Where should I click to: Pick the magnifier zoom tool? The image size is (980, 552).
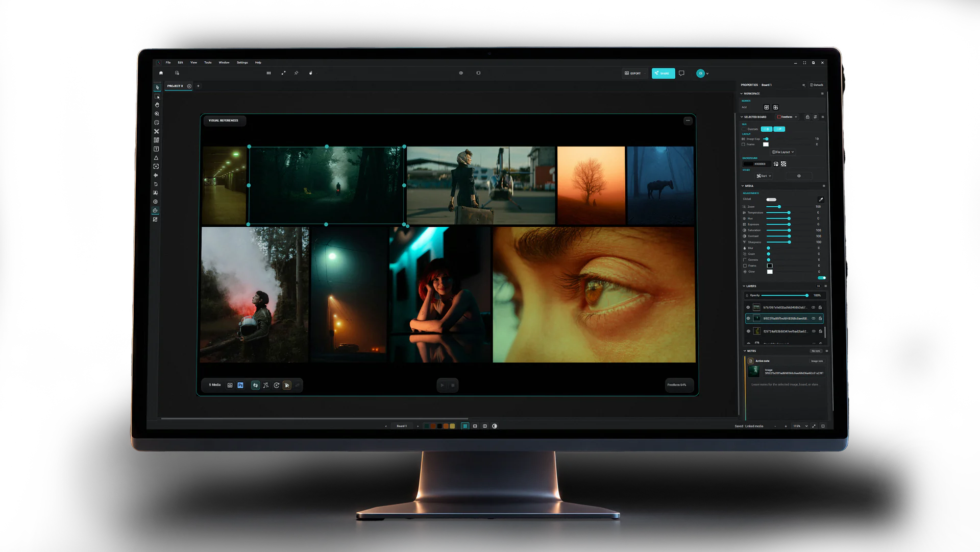point(157,114)
